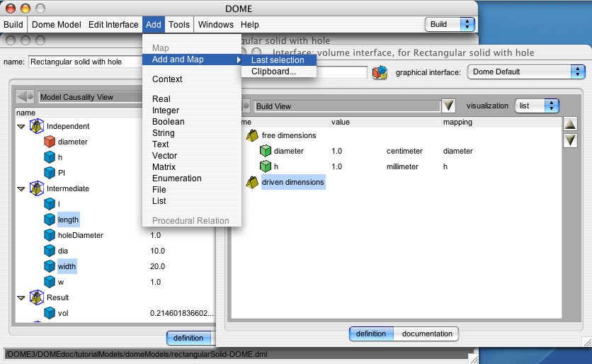The height and width of the screenshot is (364, 592).
Task: Click the blue cube icon for vol
Action: (50, 313)
